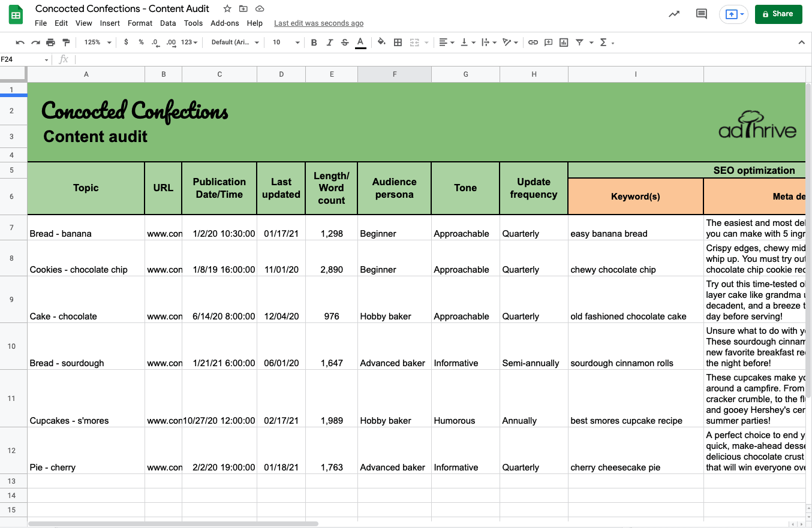Open horizontal align dropdown
This screenshot has width=812, height=528.
[447, 43]
